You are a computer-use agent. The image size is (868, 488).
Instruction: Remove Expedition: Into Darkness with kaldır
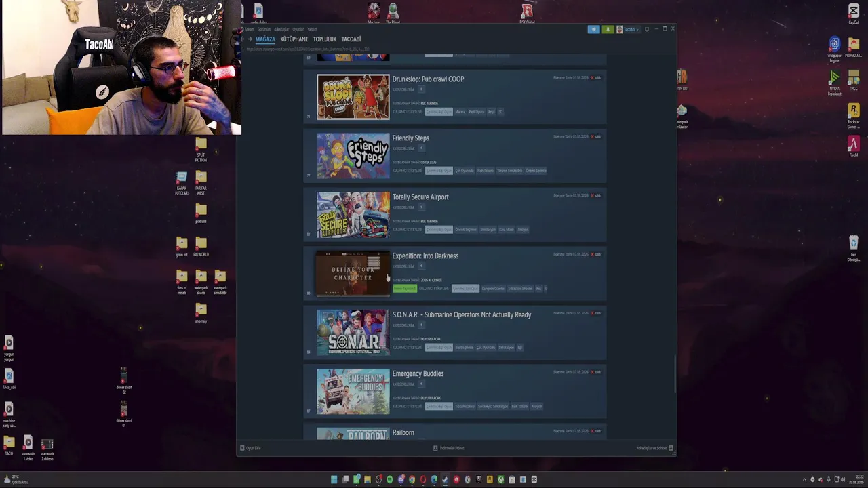pyautogui.click(x=597, y=254)
